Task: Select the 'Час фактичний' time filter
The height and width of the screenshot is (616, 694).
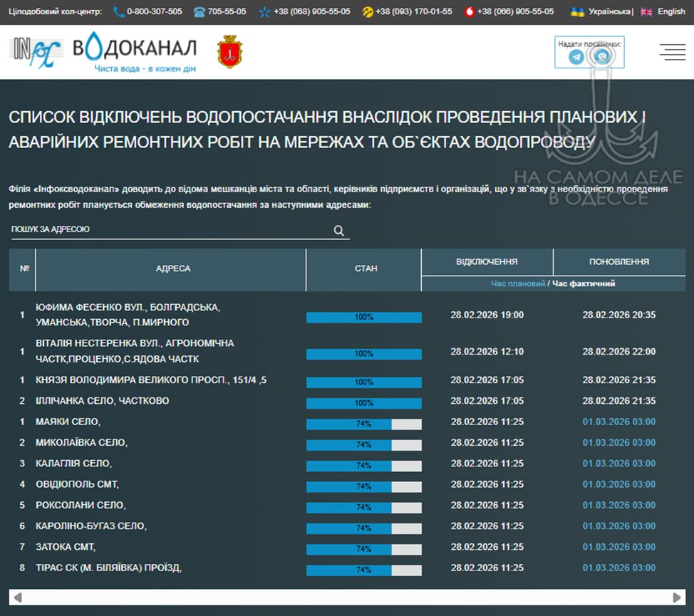Action: pos(584,283)
